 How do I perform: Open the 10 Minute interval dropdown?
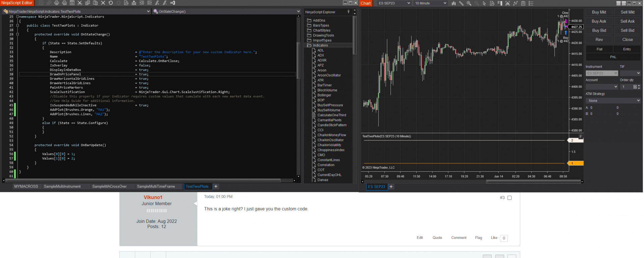[x=430, y=3]
